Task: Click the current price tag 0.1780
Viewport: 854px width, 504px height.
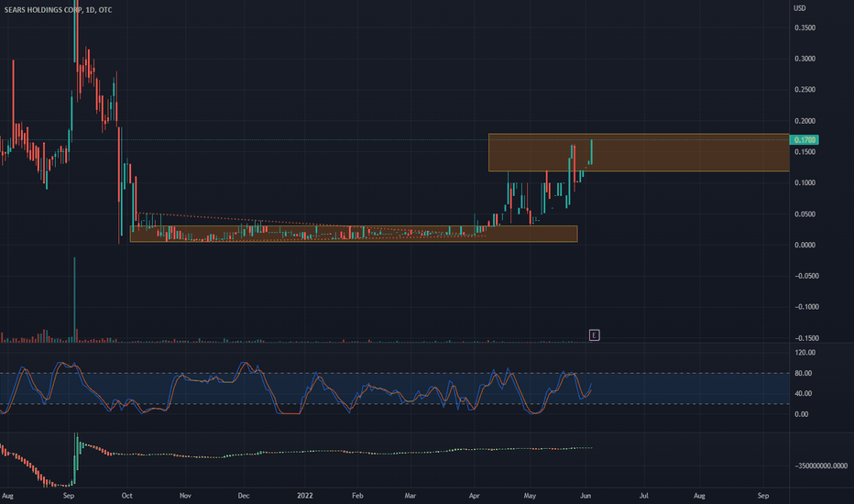Action: 804,140
